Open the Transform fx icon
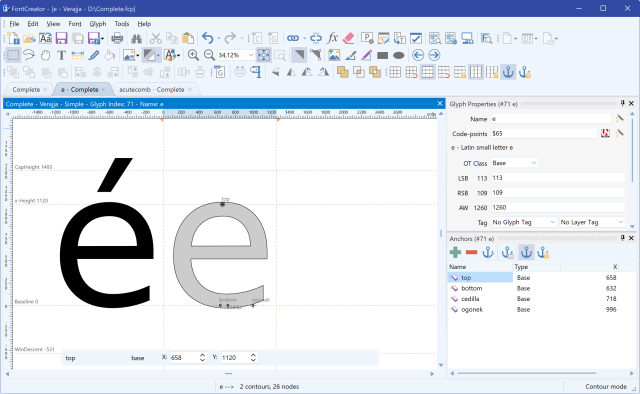This screenshot has width=640, height=394. (332, 38)
